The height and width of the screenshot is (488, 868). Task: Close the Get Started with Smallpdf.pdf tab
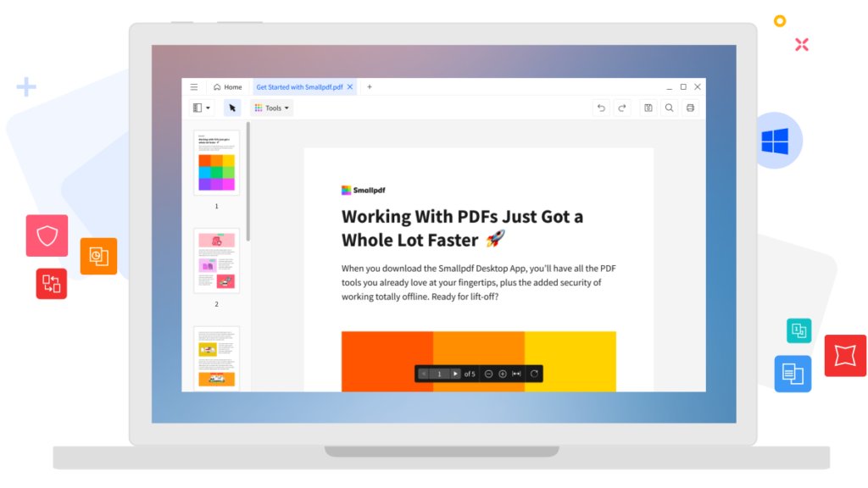point(350,87)
